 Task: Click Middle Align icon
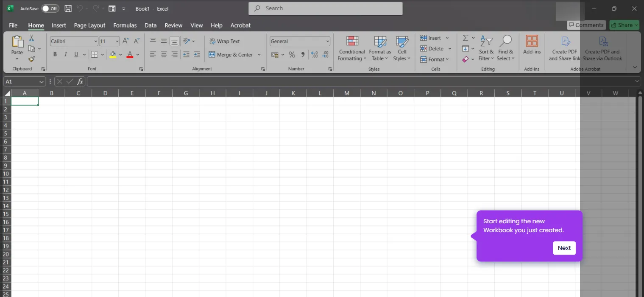164,41
